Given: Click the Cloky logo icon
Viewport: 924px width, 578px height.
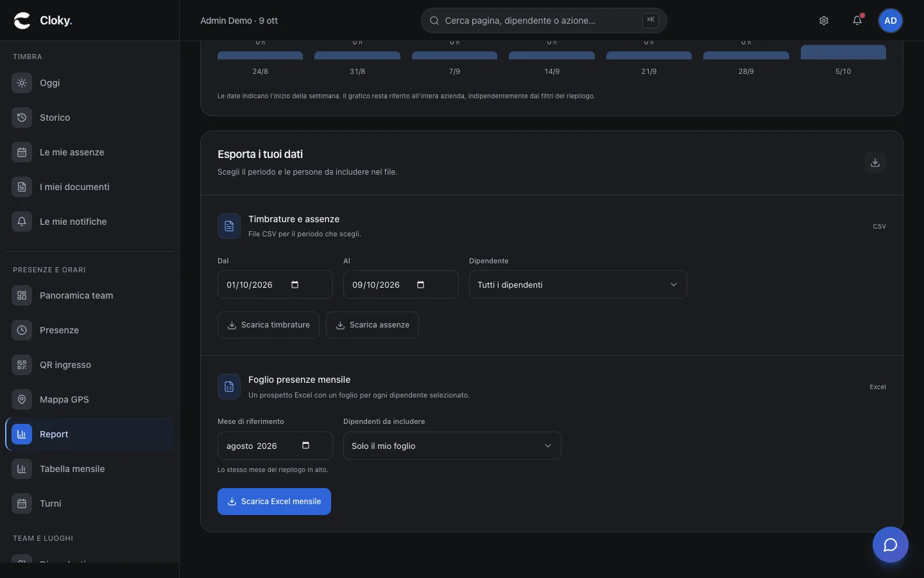Looking at the screenshot, I should coord(22,21).
